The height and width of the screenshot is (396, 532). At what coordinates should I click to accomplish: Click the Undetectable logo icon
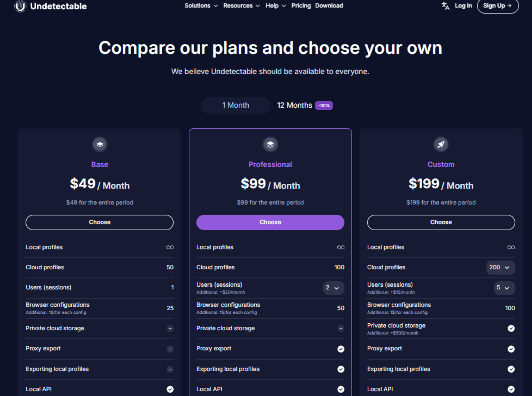coord(20,6)
